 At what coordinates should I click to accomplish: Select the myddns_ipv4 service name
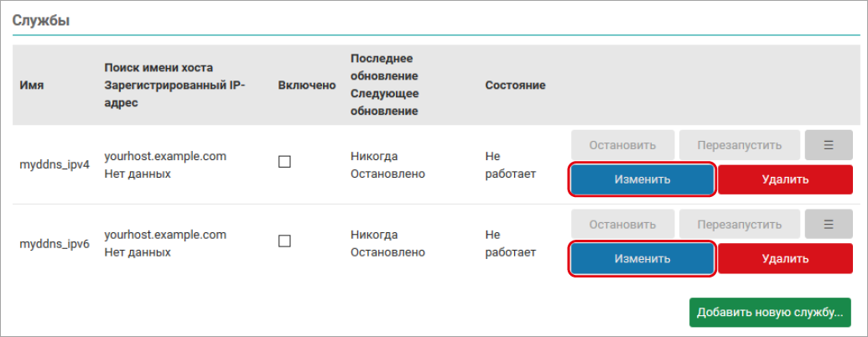pos(55,163)
